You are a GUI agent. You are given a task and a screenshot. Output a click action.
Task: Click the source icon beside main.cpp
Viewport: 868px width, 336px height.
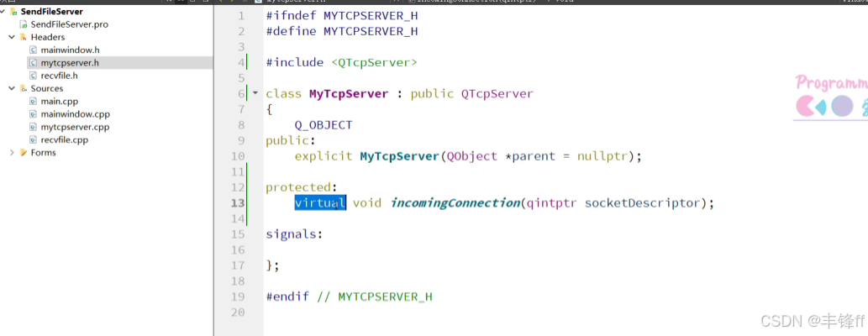(34, 102)
